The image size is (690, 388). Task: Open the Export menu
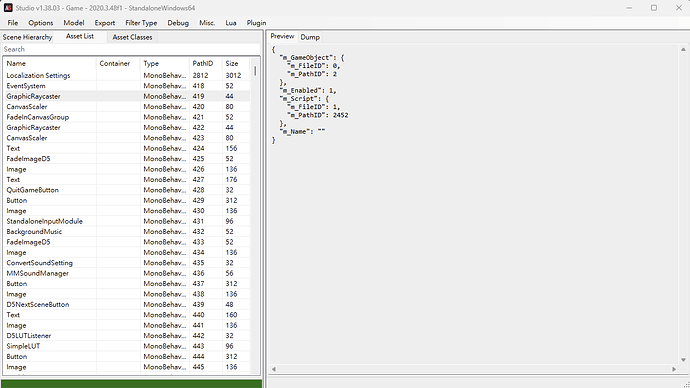105,23
